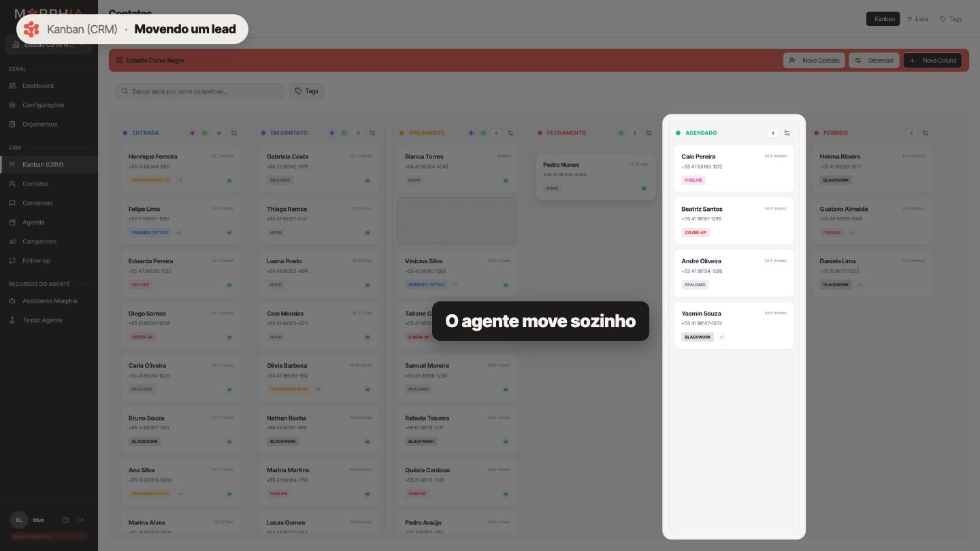Viewport: 980px width, 551px height.
Task: Click the REALISMO tag on André Oliveira
Action: tap(695, 285)
